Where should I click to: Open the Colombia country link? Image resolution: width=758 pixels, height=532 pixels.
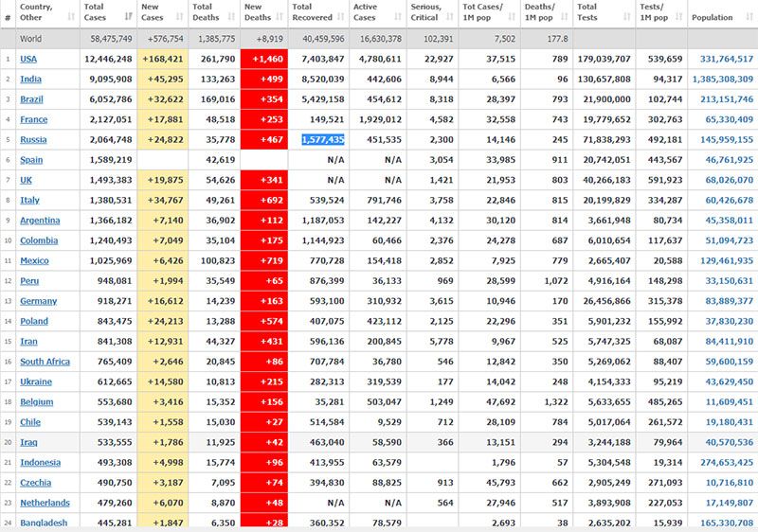(x=39, y=240)
